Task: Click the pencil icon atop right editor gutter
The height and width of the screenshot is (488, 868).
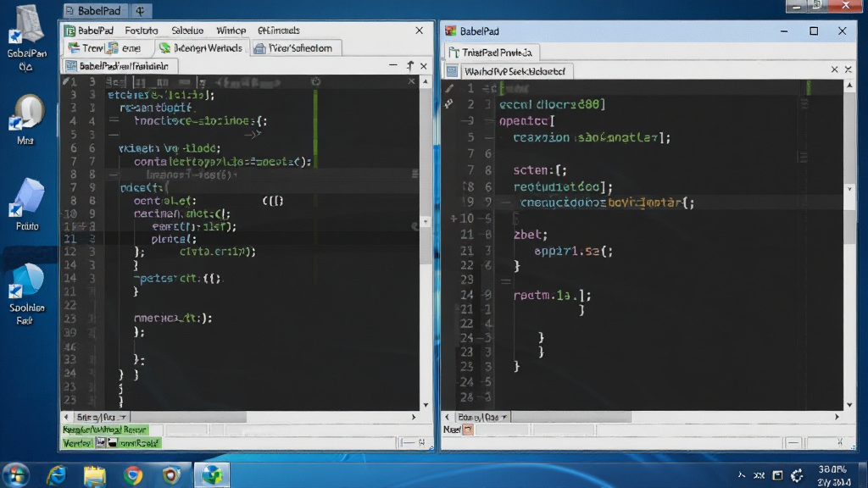Action: (x=449, y=88)
